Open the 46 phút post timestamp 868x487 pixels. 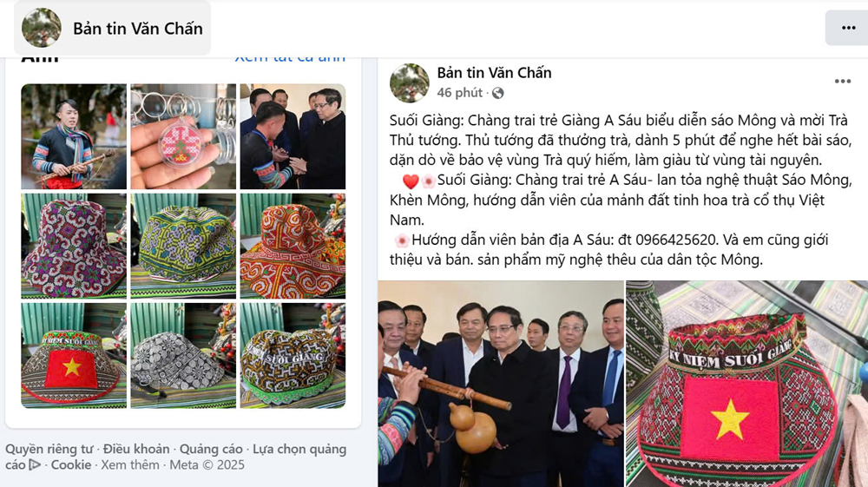pyautogui.click(x=459, y=92)
